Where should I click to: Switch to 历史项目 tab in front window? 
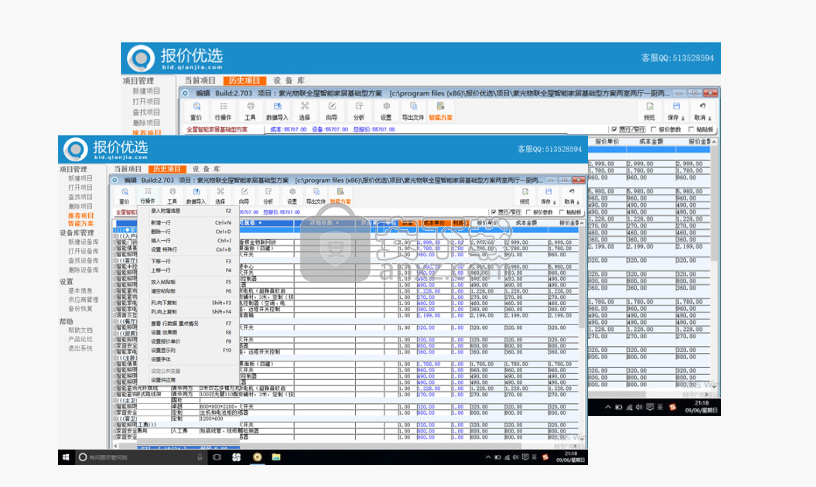pos(167,169)
